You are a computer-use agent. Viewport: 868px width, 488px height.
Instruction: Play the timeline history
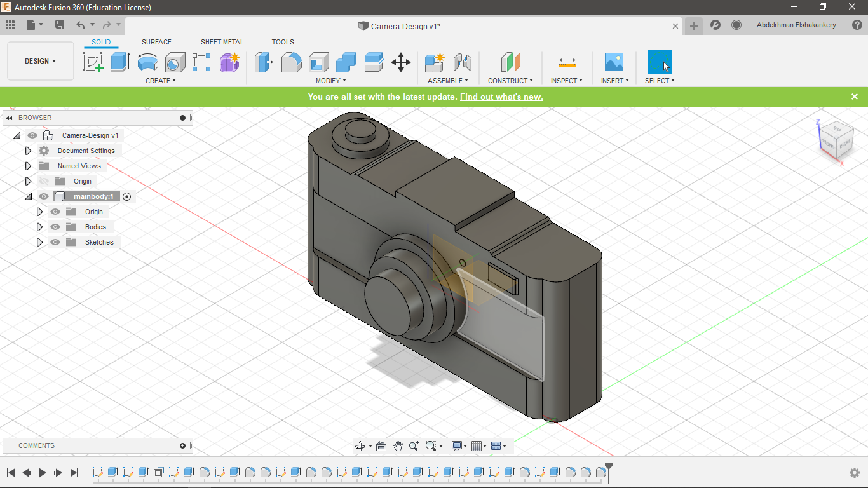coord(43,473)
